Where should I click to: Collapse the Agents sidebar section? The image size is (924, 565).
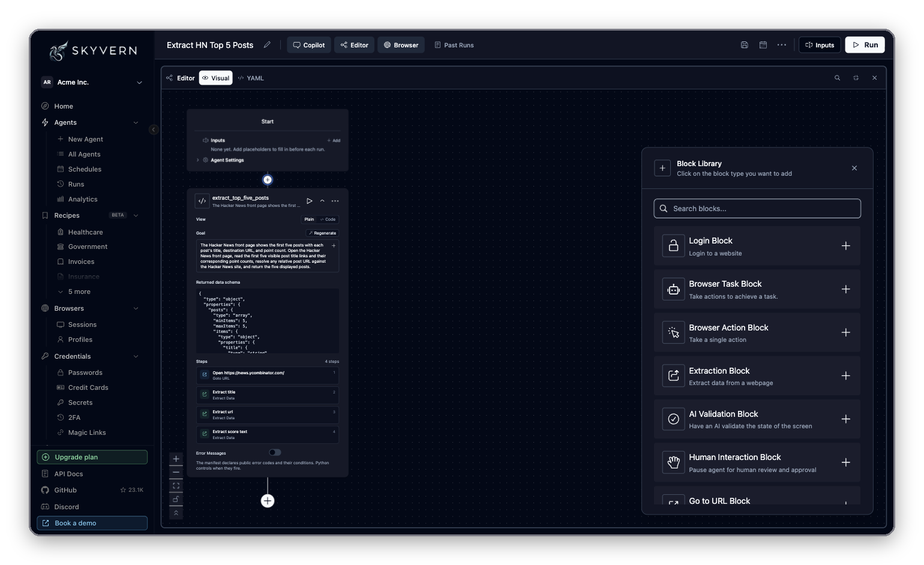136,122
